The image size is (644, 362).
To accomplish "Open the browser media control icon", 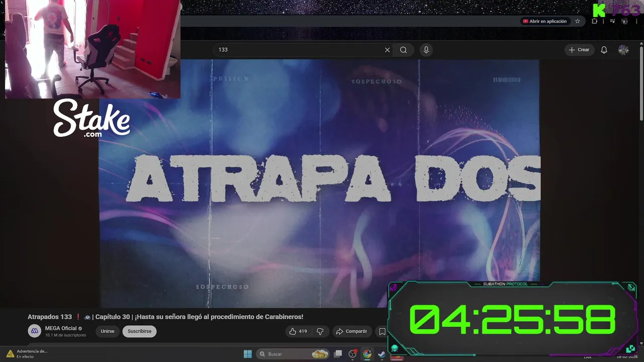I will (x=612, y=21).
